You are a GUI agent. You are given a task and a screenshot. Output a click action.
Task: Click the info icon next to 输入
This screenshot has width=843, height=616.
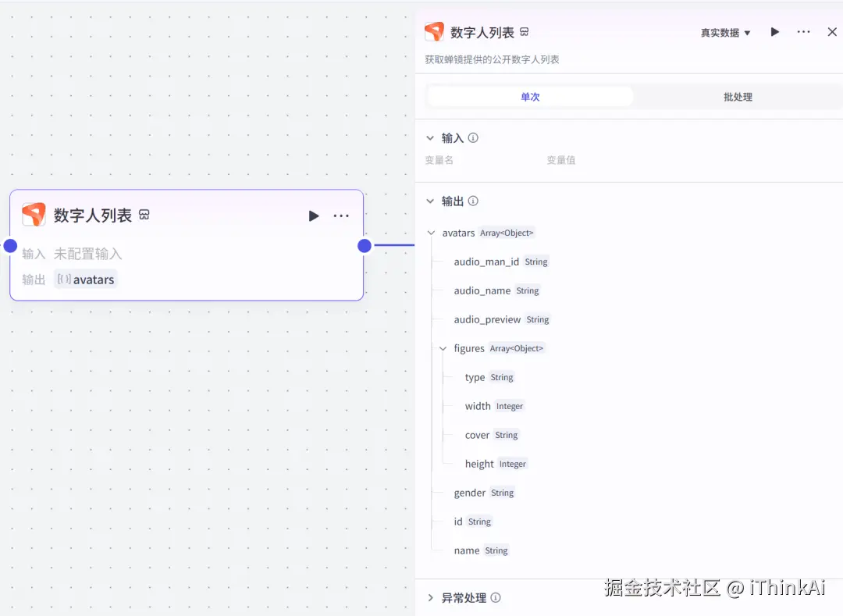coord(474,137)
